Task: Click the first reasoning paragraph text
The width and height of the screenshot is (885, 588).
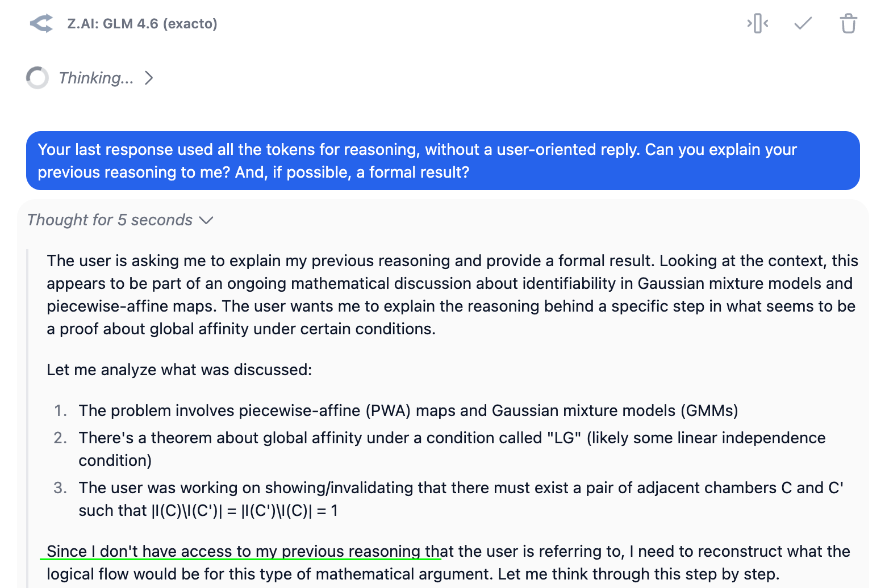Action: pyautogui.click(x=452, y=295)
